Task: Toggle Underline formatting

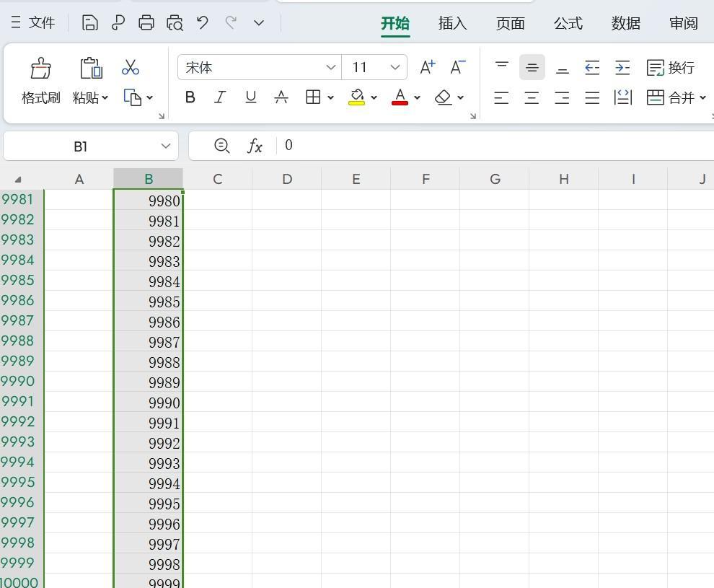Action: click(251, 97)
